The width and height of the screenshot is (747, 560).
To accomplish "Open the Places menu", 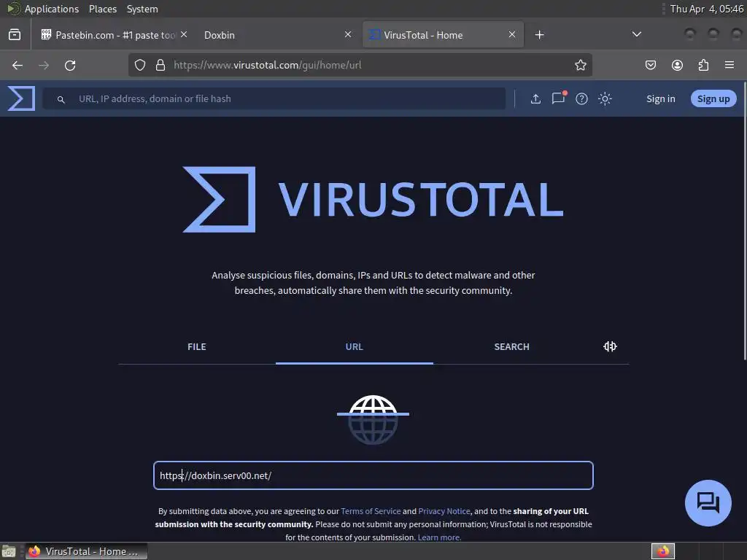I will coord(102,9).
